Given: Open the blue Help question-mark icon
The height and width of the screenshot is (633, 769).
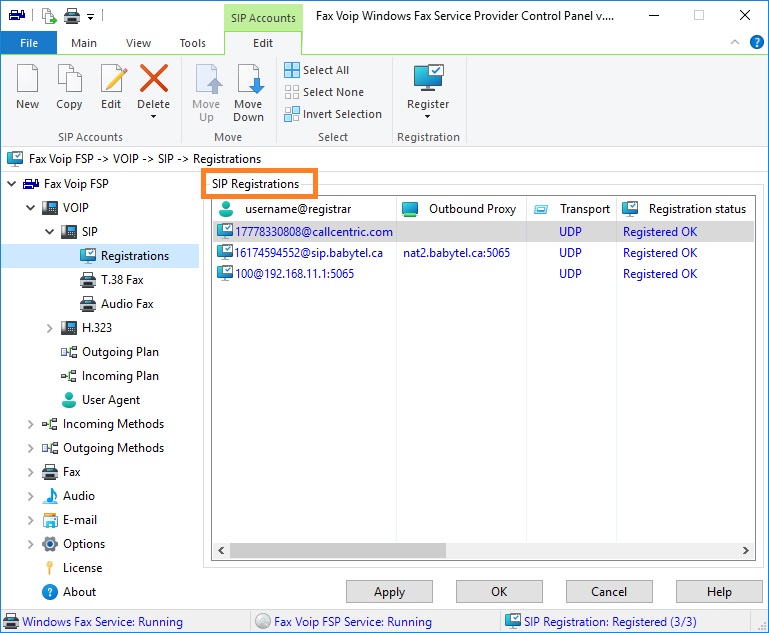Looking at the screenshot, I should pyautogui.click(x=756, y=42).
